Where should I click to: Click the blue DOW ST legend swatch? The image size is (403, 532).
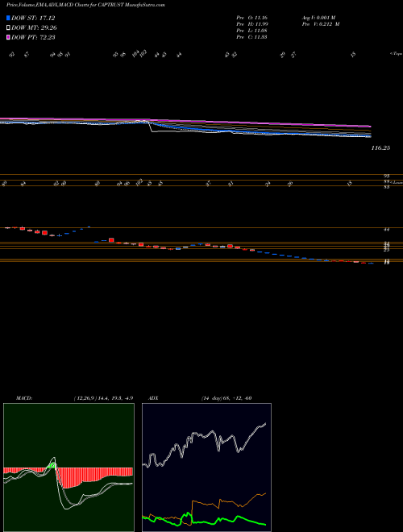8,18
